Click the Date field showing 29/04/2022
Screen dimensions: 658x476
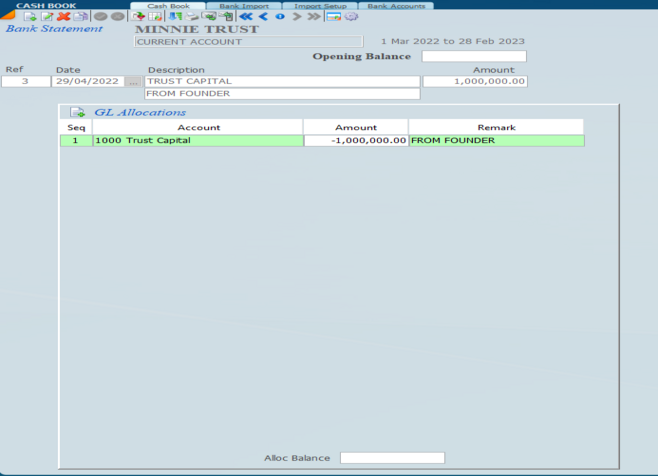[88, 82]
